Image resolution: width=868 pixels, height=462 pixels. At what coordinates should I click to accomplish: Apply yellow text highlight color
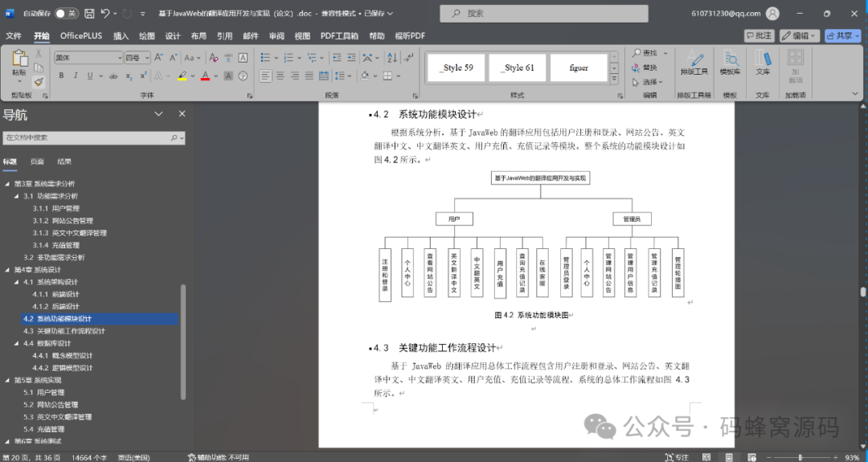point(182,76)
